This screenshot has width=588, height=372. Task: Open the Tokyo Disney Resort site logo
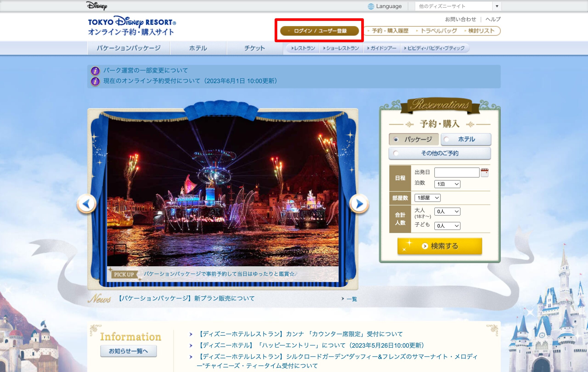132,26
